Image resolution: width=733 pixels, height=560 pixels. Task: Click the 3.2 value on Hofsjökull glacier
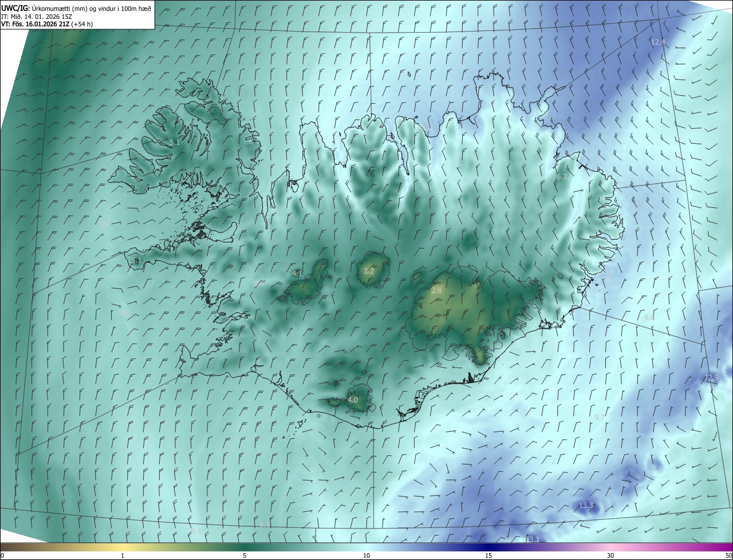(369, 271)
